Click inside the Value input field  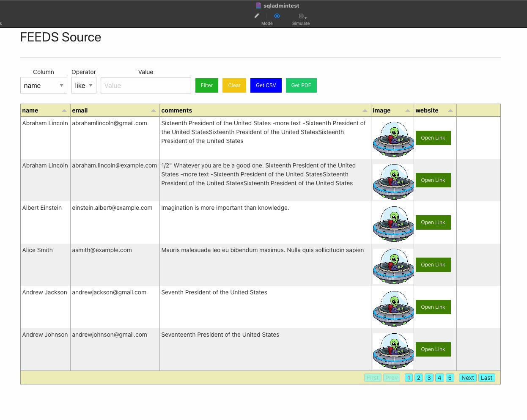[145, 85]
